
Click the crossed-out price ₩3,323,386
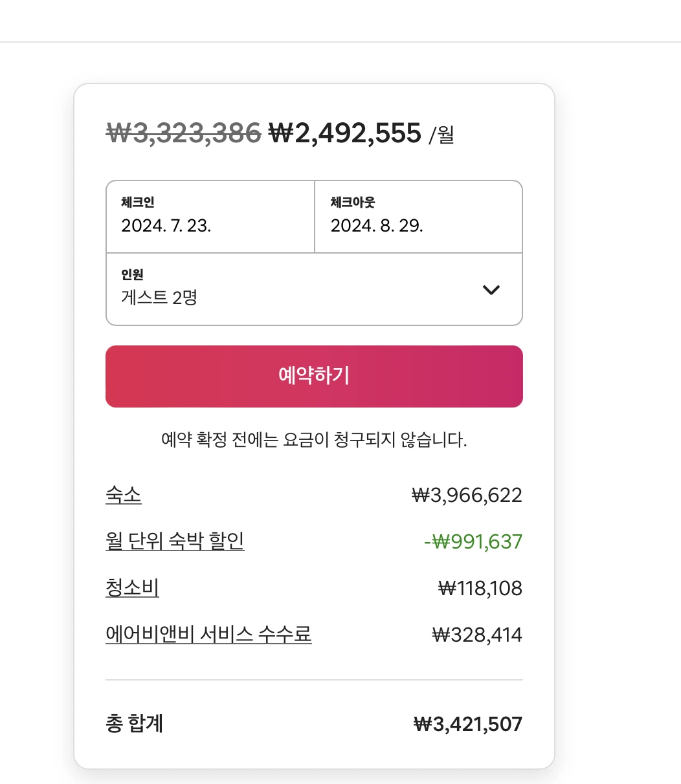(184, 133)
